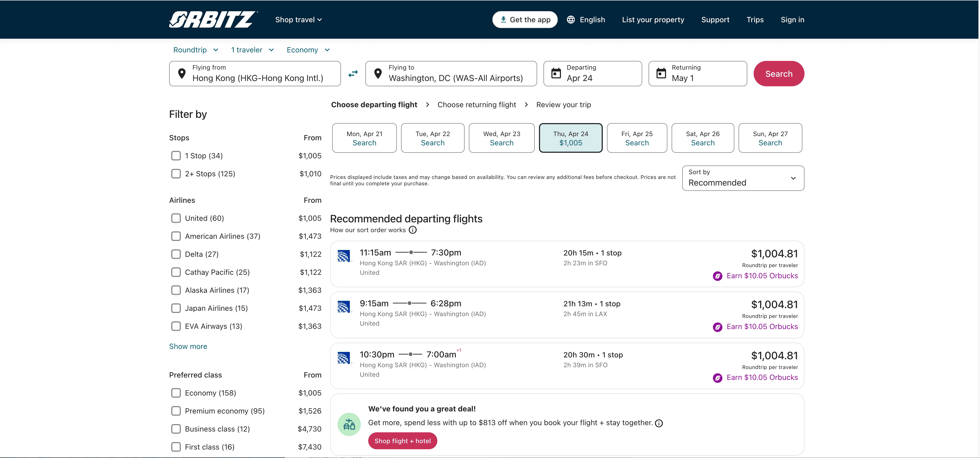Open the Shop travel menu

[298, 19]
